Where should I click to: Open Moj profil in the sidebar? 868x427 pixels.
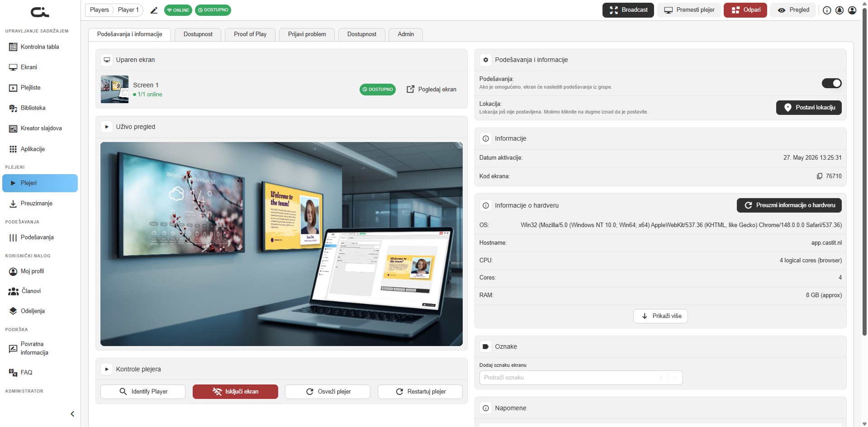(x=40, y=271)
